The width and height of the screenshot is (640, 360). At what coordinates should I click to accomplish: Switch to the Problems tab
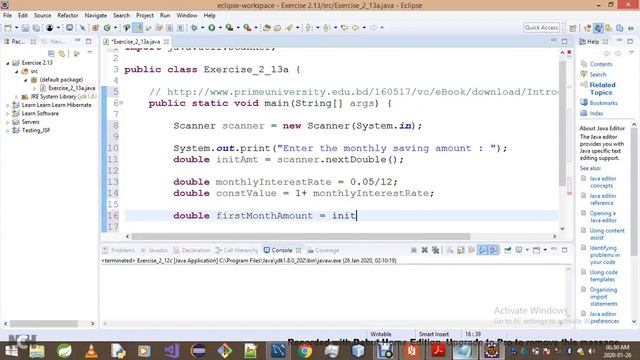[119, 250]
